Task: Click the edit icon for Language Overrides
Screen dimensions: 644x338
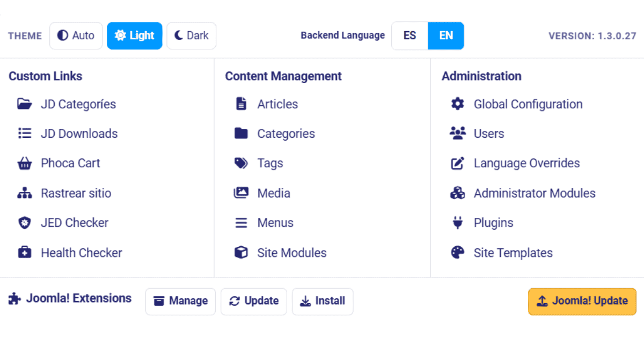Action: coord(457,164)
